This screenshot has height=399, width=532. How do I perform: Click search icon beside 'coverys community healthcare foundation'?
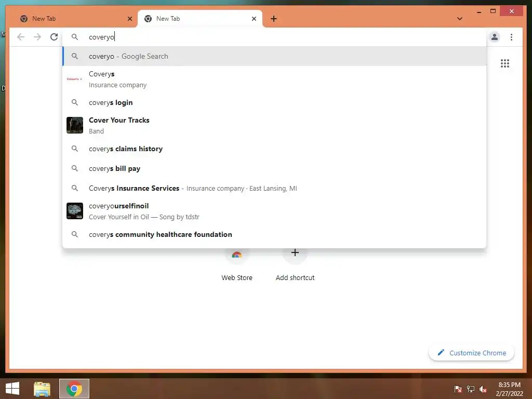coord(75,234)
